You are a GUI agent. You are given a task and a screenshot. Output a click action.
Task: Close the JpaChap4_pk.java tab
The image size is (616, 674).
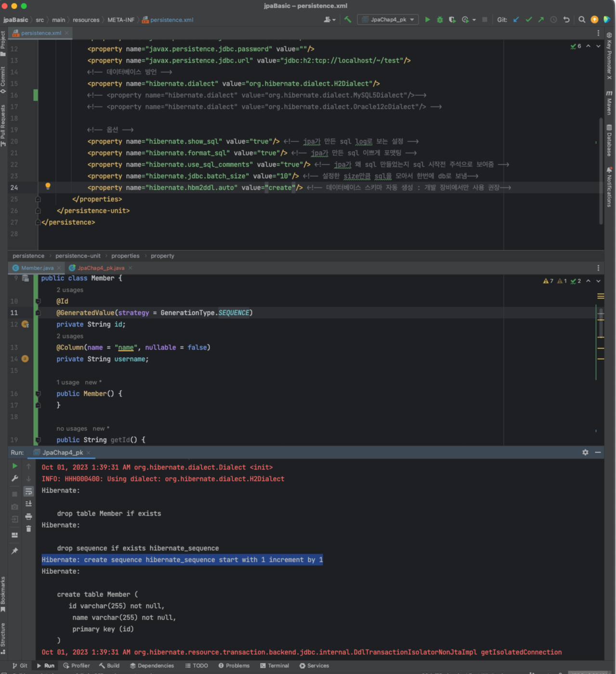point(130,268)
